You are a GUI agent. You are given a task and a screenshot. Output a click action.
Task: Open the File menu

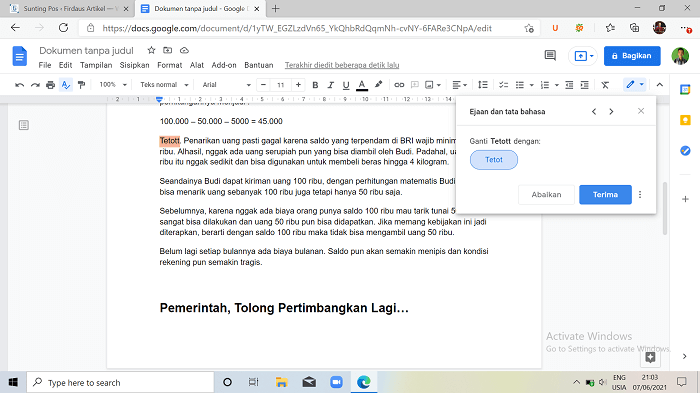click(x=45, y=65)
